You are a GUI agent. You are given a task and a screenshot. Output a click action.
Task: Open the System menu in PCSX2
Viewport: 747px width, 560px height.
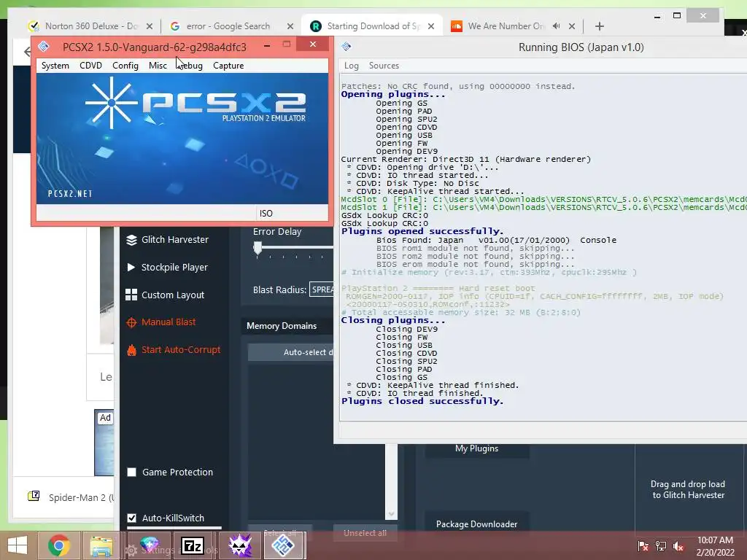[x=55, y=65]
